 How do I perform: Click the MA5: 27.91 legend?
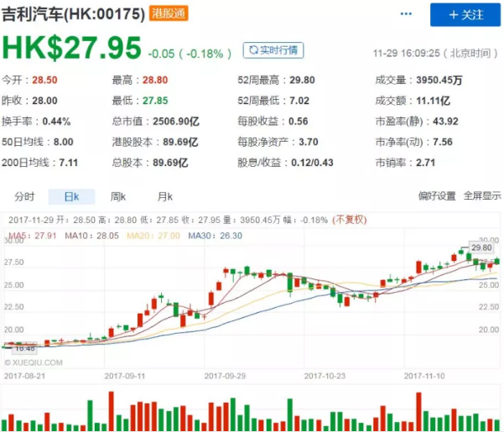(33, 236)
